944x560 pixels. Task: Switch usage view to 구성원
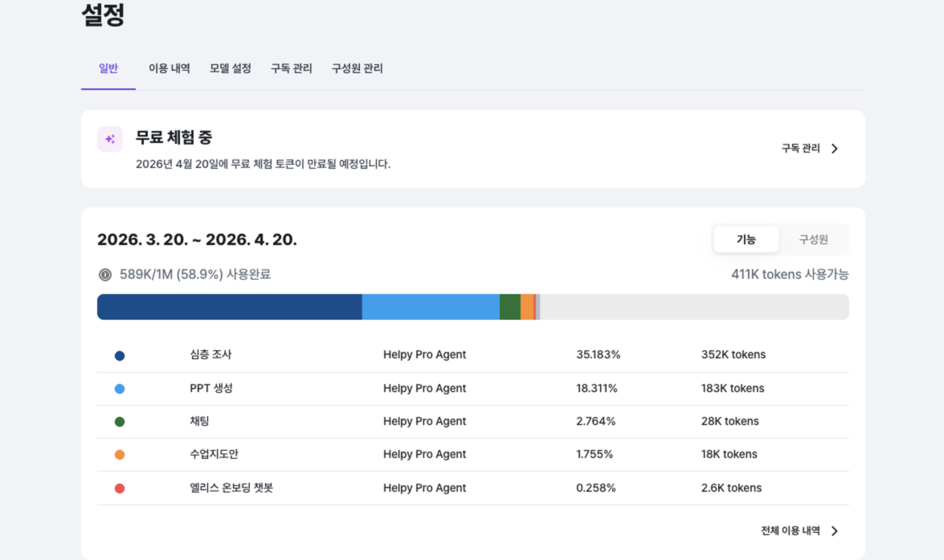(x=813, y=239)
